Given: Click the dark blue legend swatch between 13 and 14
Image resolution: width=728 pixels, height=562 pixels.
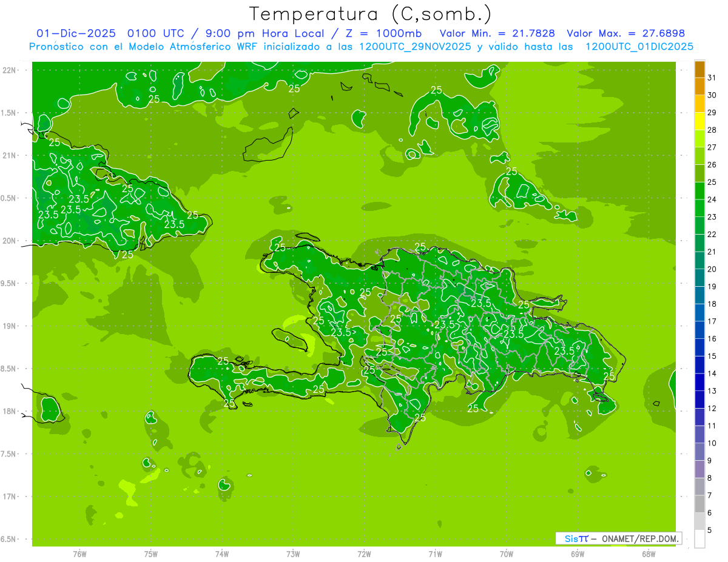Looking at the screenshot, I should click(x=699, y=382).
